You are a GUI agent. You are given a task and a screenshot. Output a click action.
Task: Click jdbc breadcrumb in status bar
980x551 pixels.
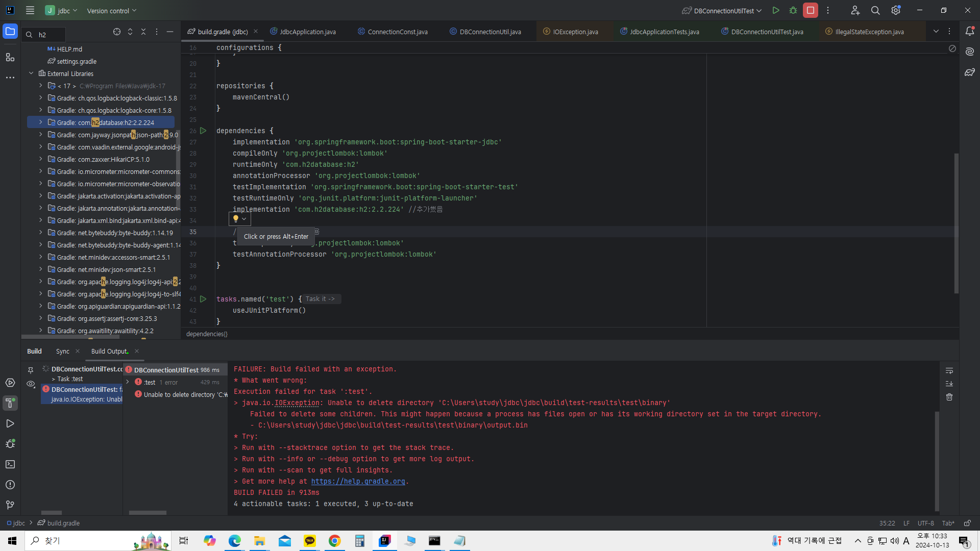[x=16, y=523]
